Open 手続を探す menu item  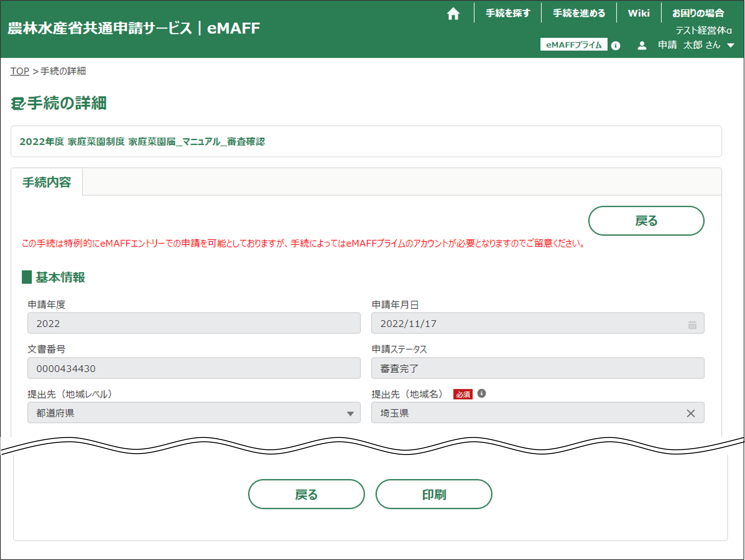pyautogui.click(x=508, y=13)
